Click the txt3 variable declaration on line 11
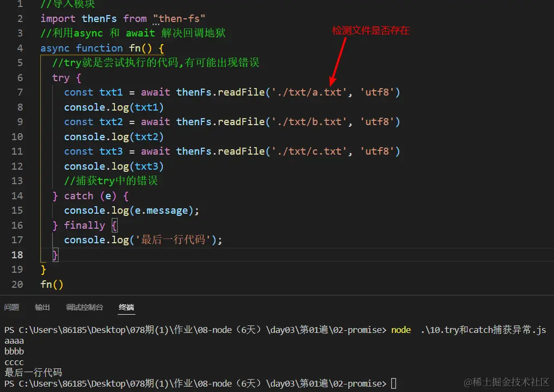 pos(111,151)
